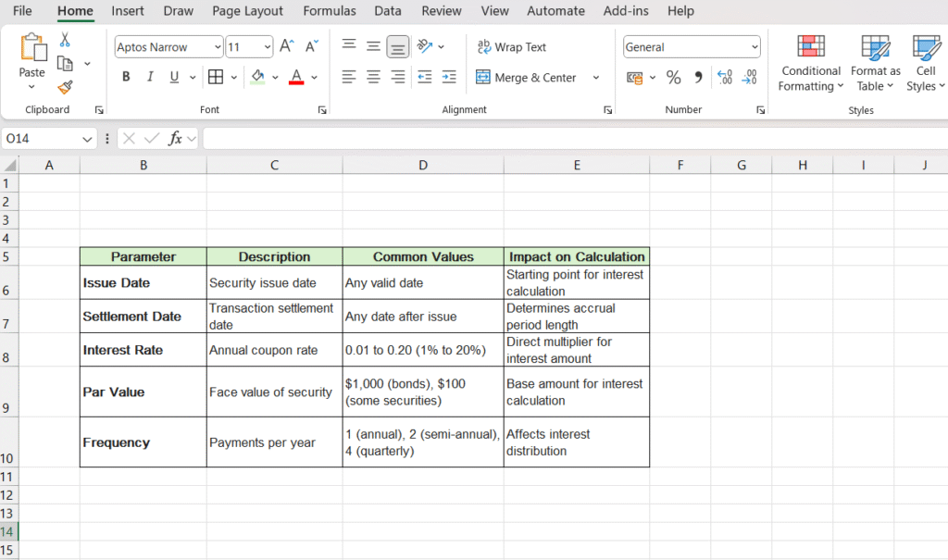The width and height of the screenshot is (948, 560).
Task: Switch to the Draw tab
Action: point(179,11)
